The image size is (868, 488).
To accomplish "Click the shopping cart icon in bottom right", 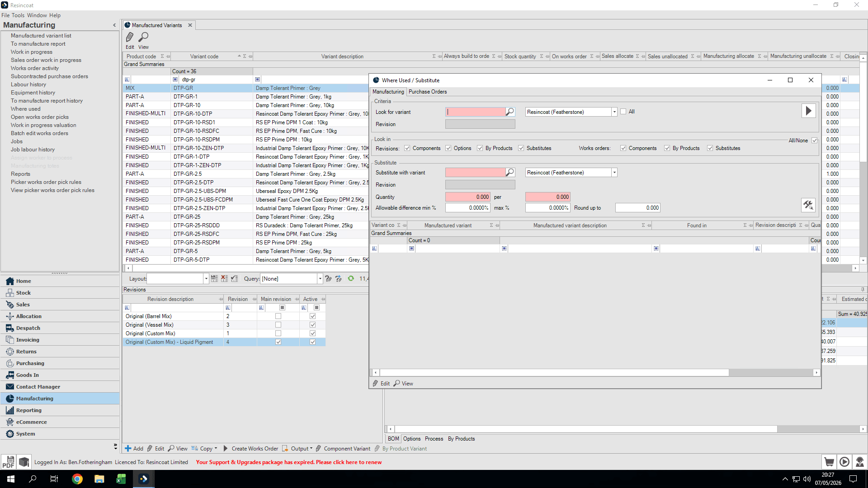I will [x=829, y=462].
